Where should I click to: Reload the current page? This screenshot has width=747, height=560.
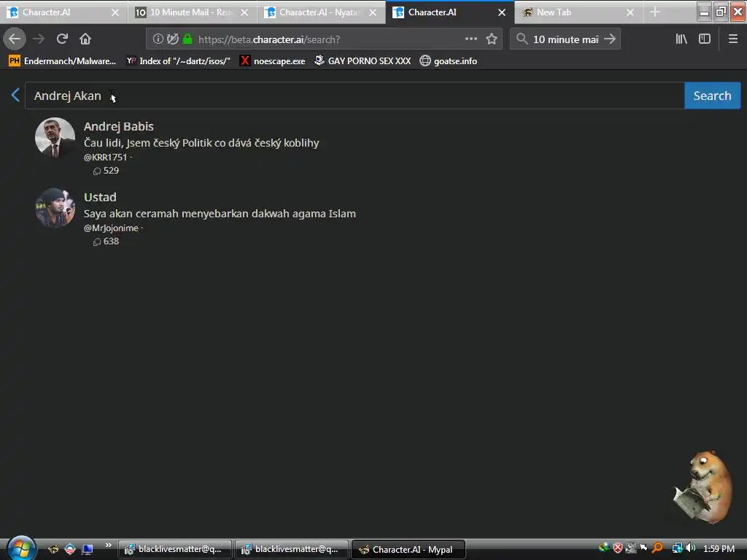pyautogui.click(x=62, y=39)
